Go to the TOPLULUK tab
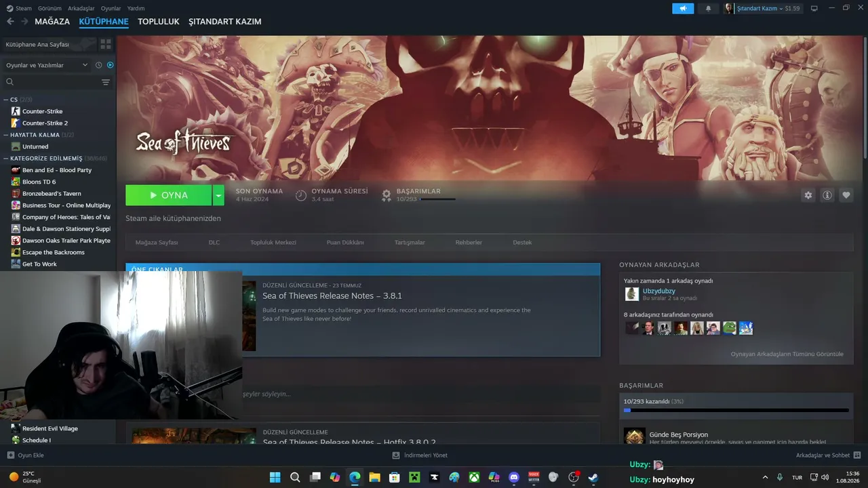 tap(159, 22)
